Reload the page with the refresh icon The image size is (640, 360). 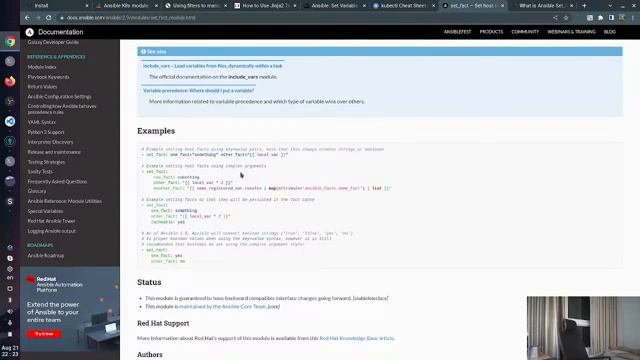(49, 18)
